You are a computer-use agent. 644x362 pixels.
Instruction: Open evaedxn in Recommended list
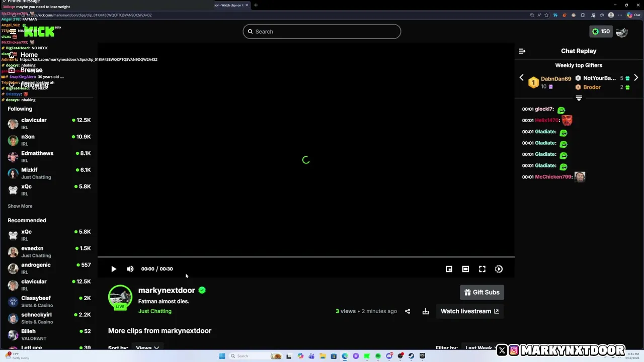(49, 251)
